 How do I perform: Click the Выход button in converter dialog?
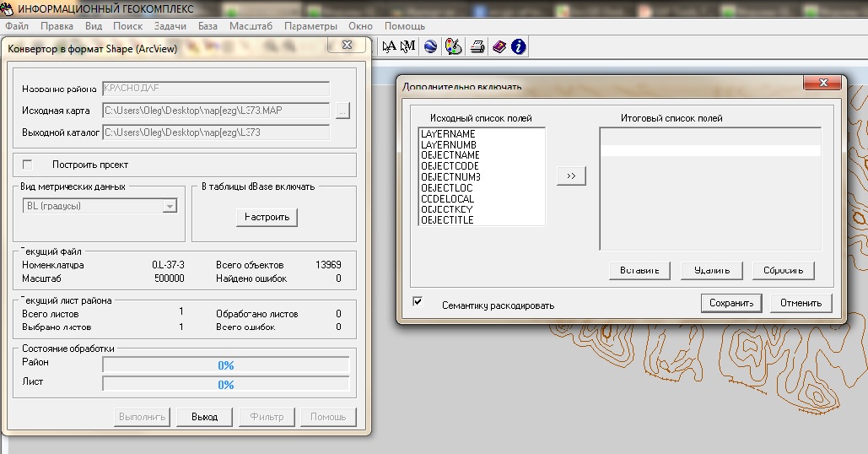click(204, 417)
